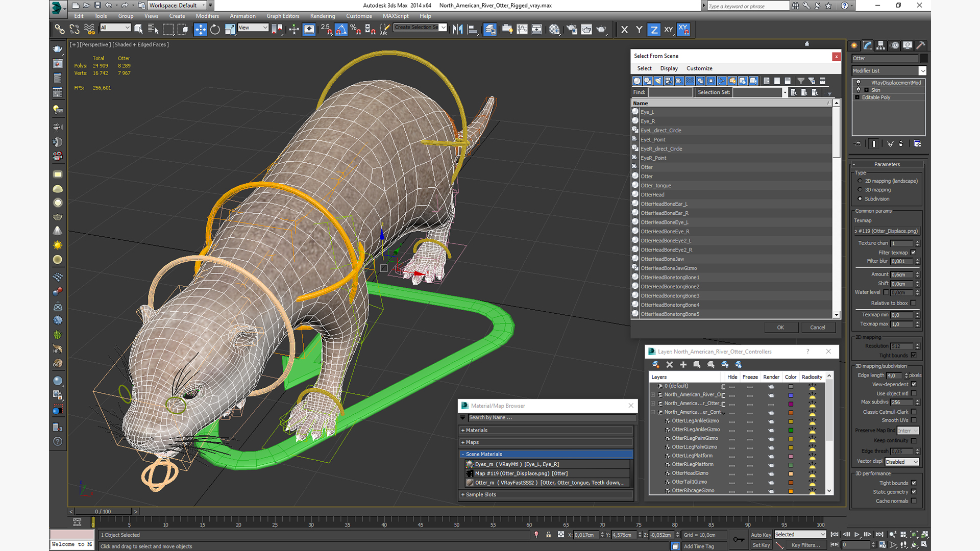Image resolution: width=980 pixels, height=551 pixels.
Task: Click the Texmap Otter_Displace.png map button
Action: [x=887, y=231]
